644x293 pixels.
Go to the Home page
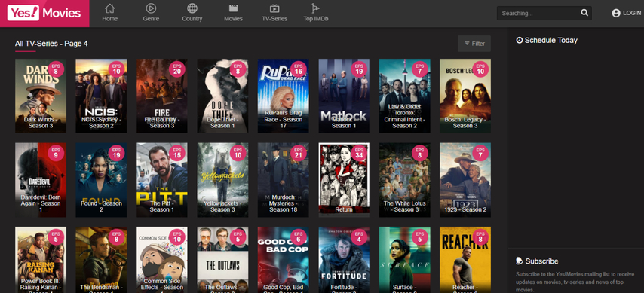point(109,13)
